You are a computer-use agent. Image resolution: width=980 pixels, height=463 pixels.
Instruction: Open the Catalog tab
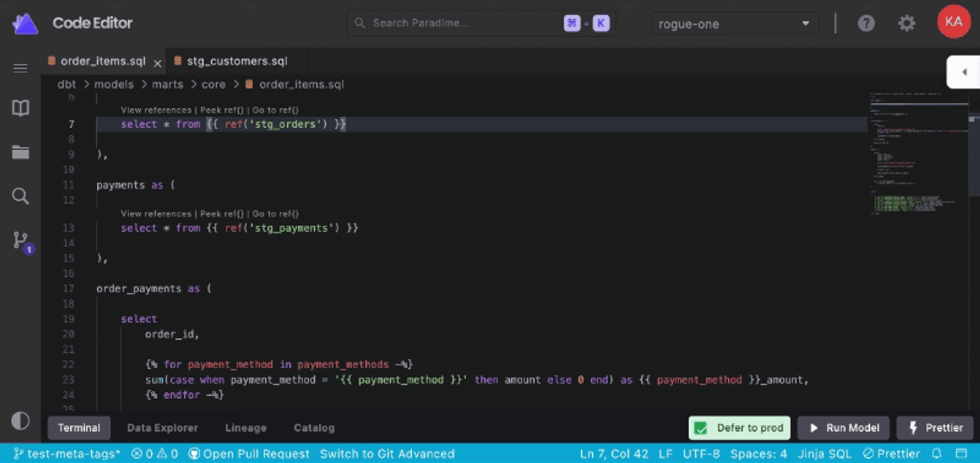[314, 428]
